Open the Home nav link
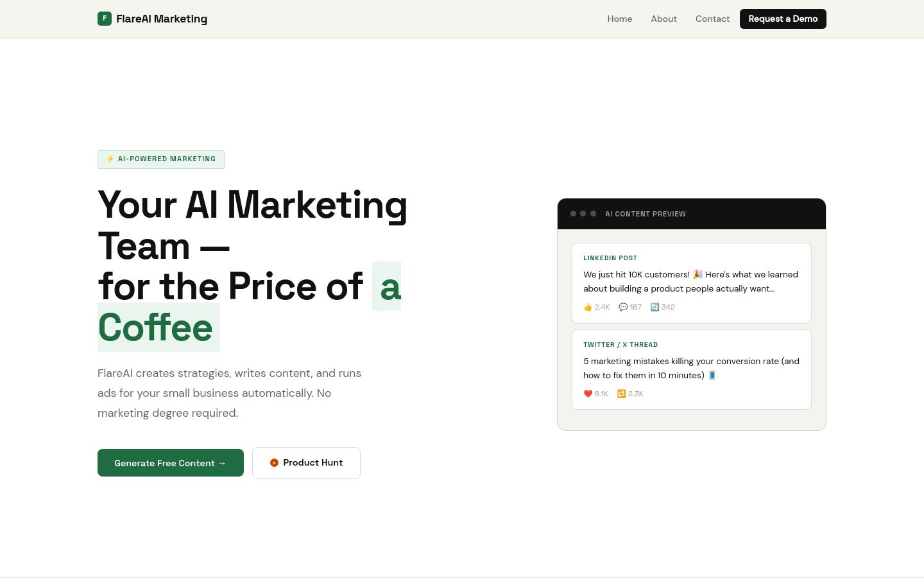The height and width of the screenshot is (578, 924). point(620,19)
